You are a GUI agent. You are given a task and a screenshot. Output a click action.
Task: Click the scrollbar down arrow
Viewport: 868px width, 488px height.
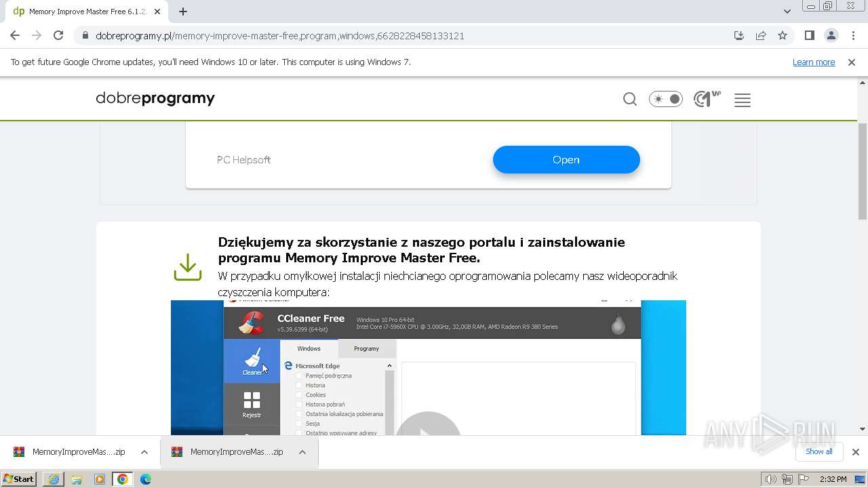863,428
